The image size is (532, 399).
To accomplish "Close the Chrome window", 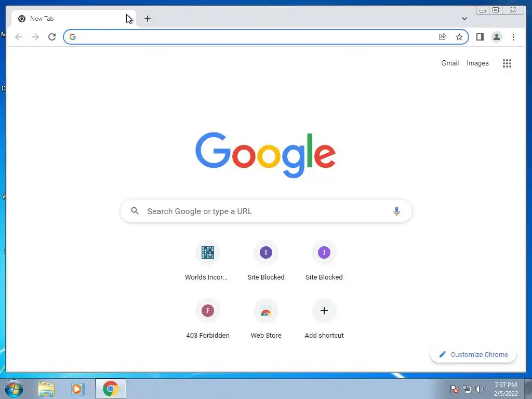I will 513,10.
